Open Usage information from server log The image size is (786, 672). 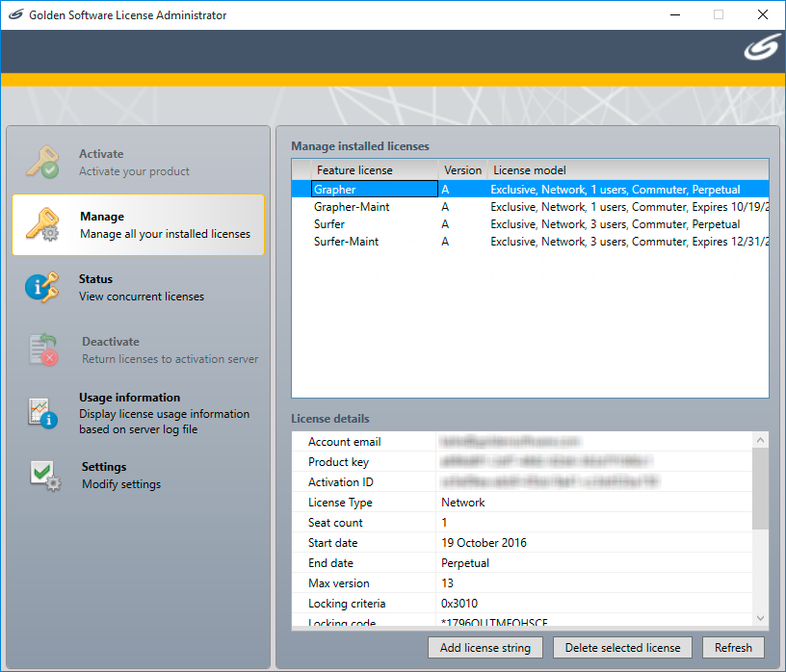(138, 413)
